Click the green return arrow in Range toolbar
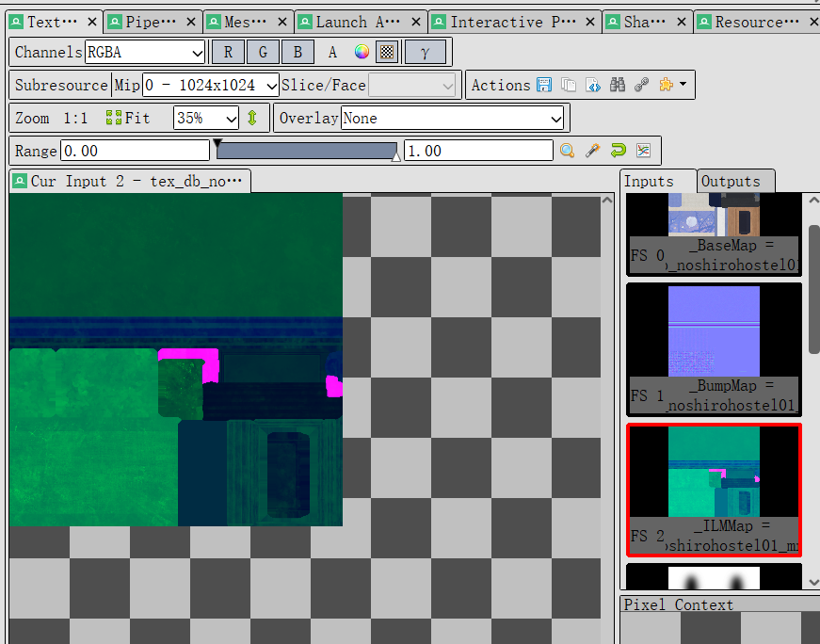This screenshot has height=644, width=820. click(x=619, y=151)
